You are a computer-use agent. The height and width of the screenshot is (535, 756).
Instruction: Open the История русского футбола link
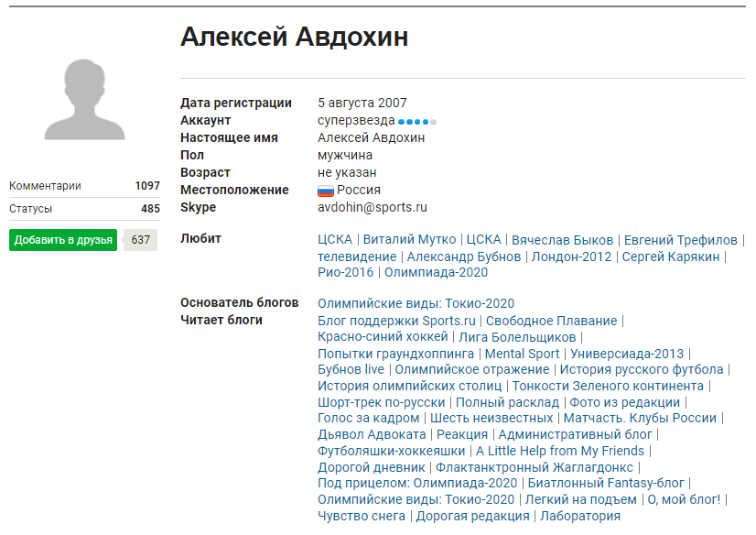[642, 369]
